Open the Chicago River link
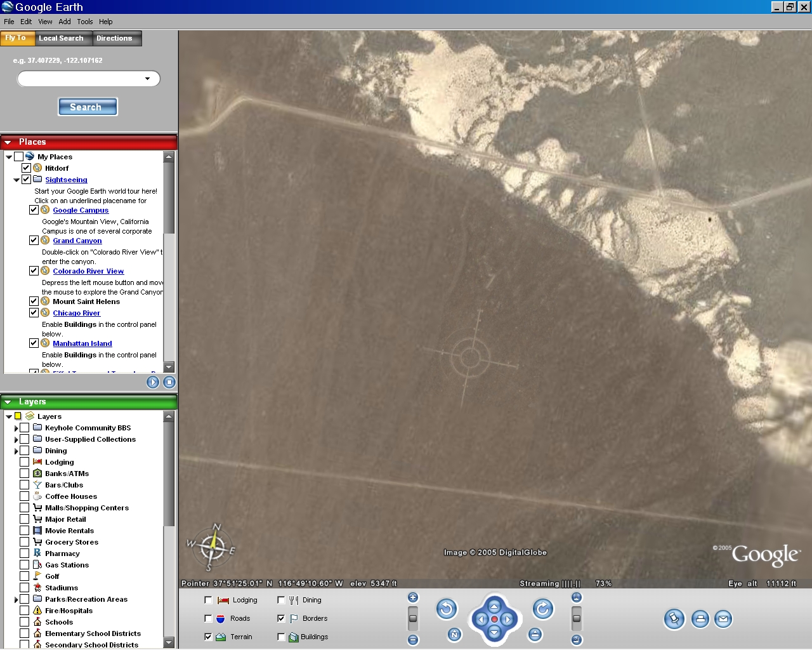The image size is (812, 650). coord(76,313)
